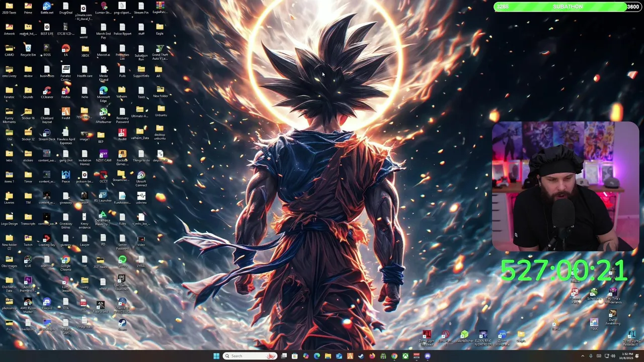Select the Things to do file
The width and height of the screenshot is (644, 362).
click(141, 156)
